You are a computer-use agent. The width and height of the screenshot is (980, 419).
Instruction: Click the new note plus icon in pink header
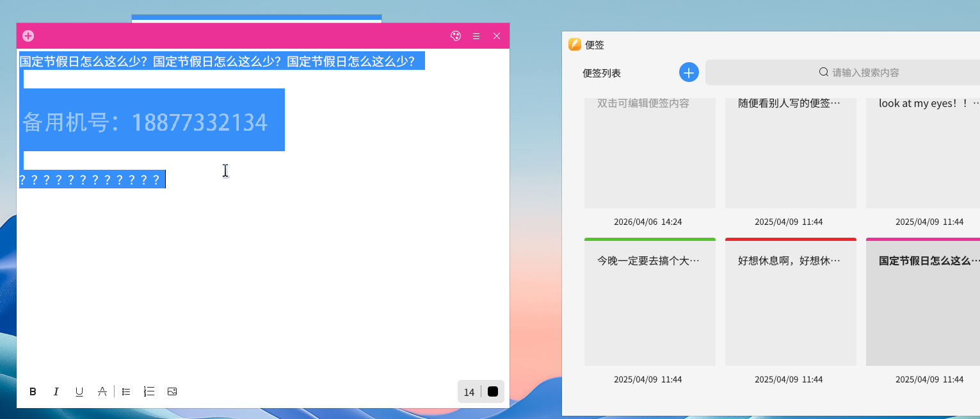(28, 36)
